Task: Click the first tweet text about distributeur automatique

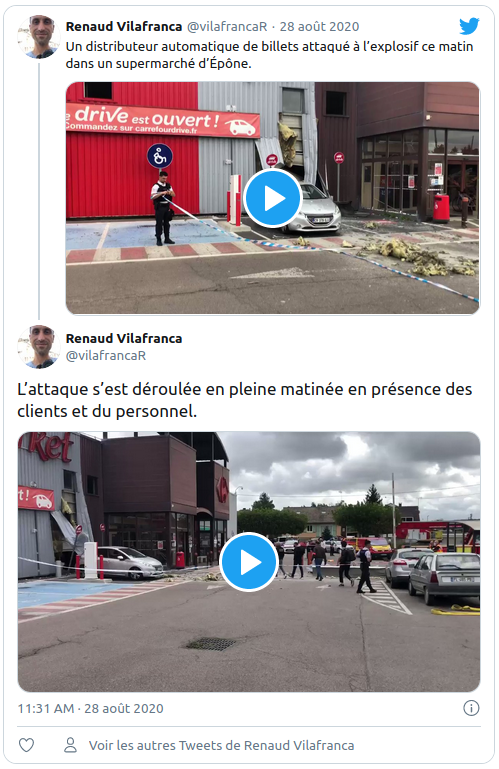Action: (269, 55)
